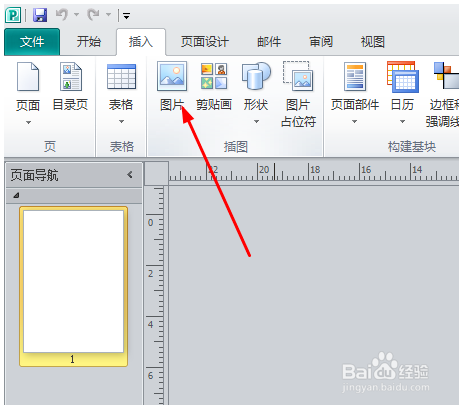Open Customize Quick Access Toolbar menu
This screenshot has width=468, height=411.
126,15
